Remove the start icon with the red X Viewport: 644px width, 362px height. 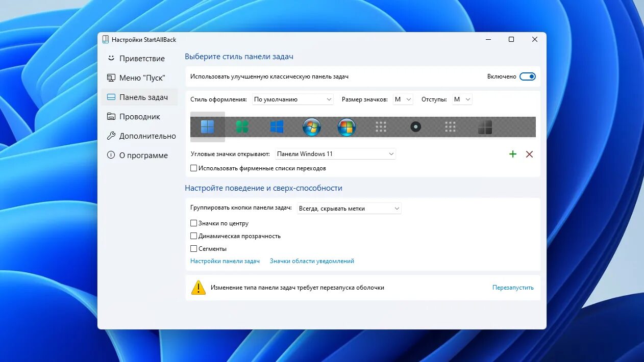[x=529, y=154]
